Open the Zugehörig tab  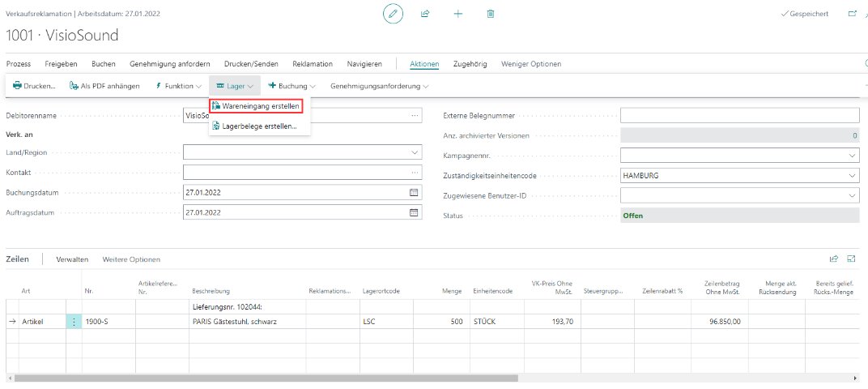coord(470,64)
